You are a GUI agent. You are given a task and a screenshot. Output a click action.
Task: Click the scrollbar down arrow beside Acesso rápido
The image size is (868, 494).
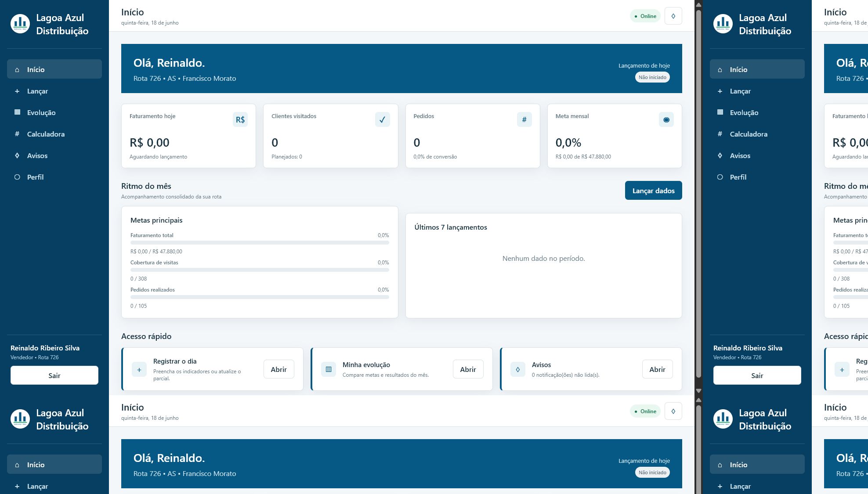(x=698, y=390)
